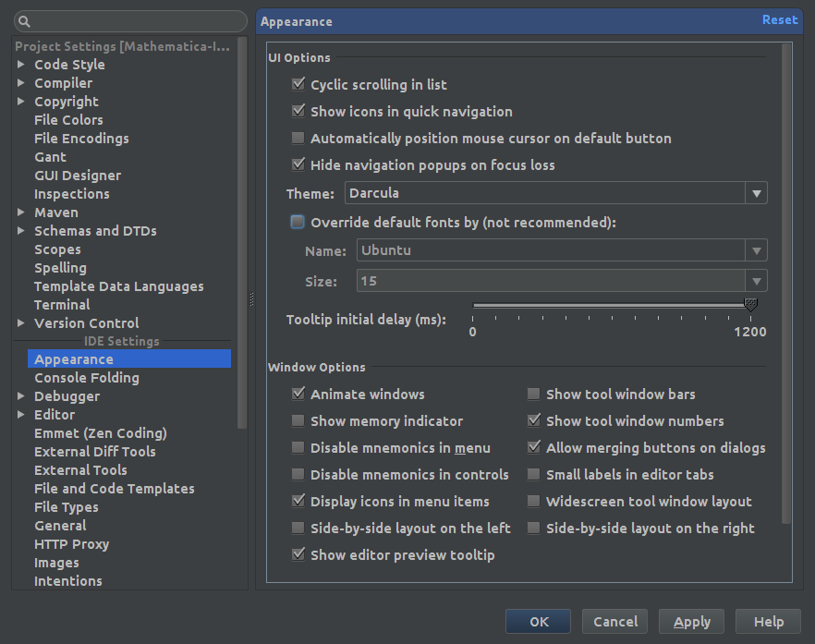Image resolution: width=815 pixels, height=644 pixels.
Task: Check Disable mnemonics in menu
Action: (x=298, y=447)
